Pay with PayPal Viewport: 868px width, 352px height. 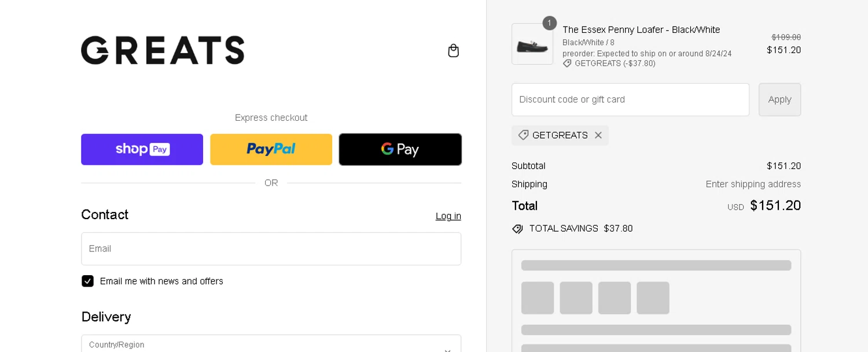[271, 149]
